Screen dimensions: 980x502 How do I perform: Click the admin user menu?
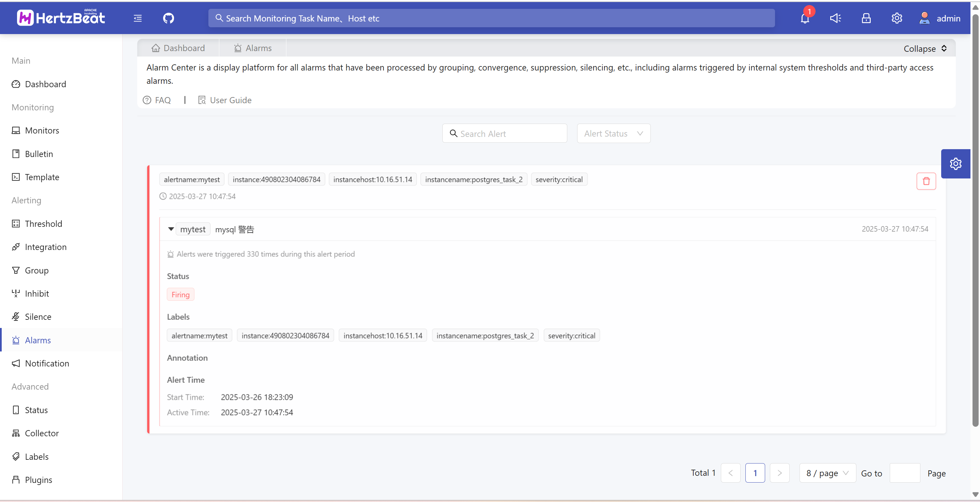pos(940,18)
